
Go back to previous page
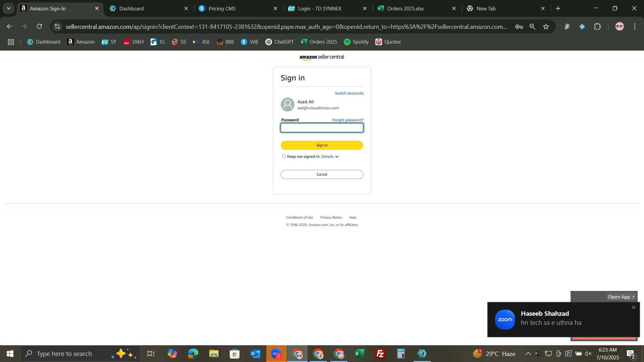9,26
